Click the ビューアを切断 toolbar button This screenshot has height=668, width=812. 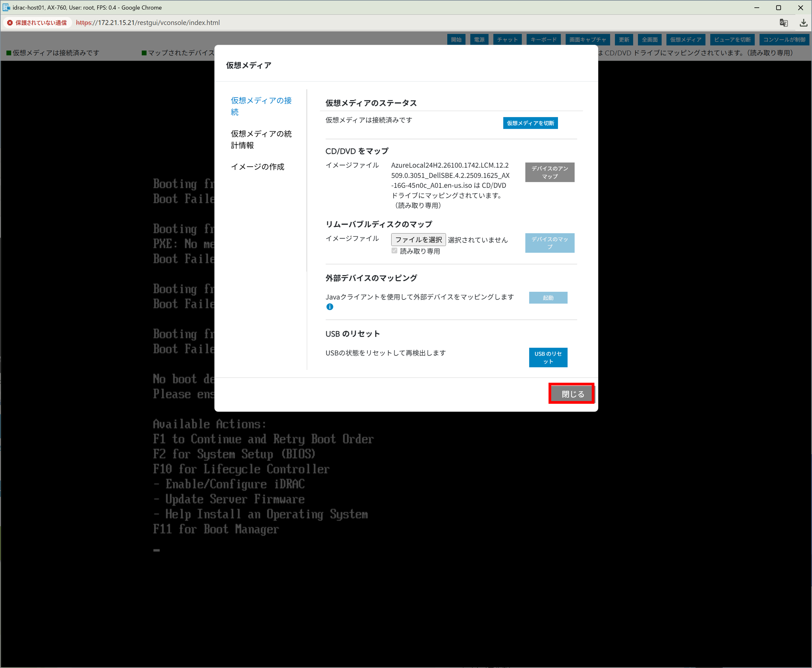(x=732, y=40)
